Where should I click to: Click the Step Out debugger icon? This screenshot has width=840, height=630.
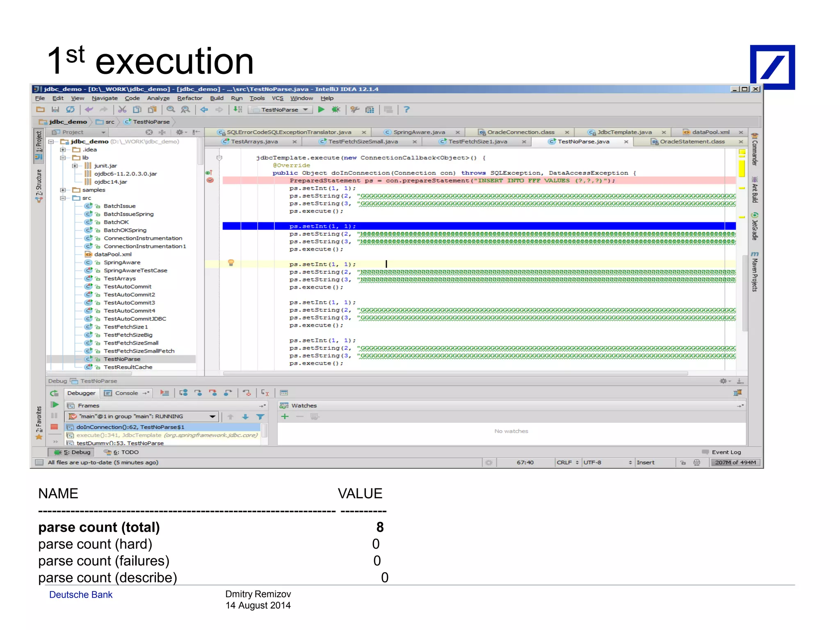(228, 393)
